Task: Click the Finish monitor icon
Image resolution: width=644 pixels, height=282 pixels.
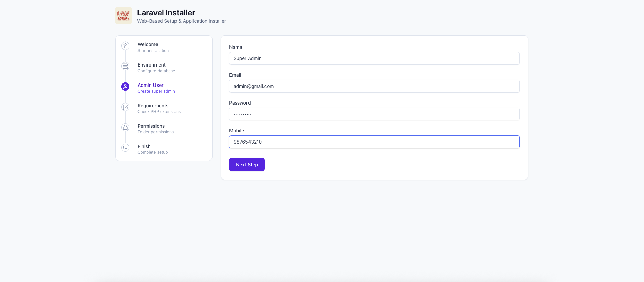Action: [x=125, y=148]
